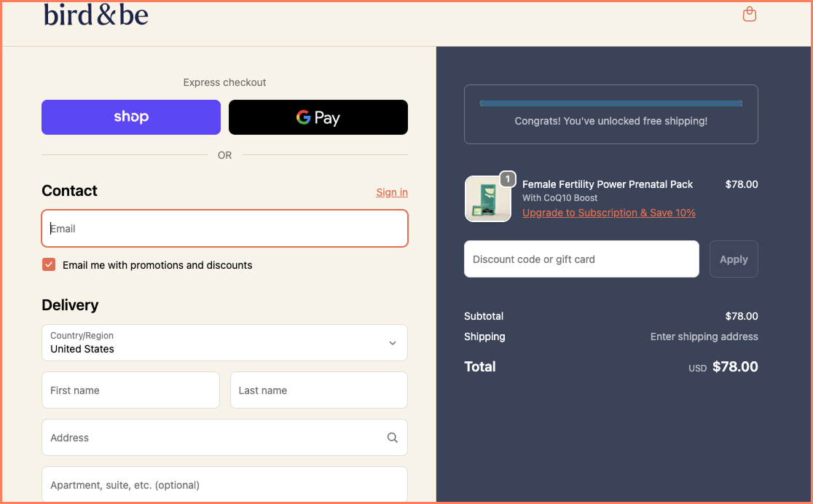
Task: Pay using Google Pay
Action: 318,117
